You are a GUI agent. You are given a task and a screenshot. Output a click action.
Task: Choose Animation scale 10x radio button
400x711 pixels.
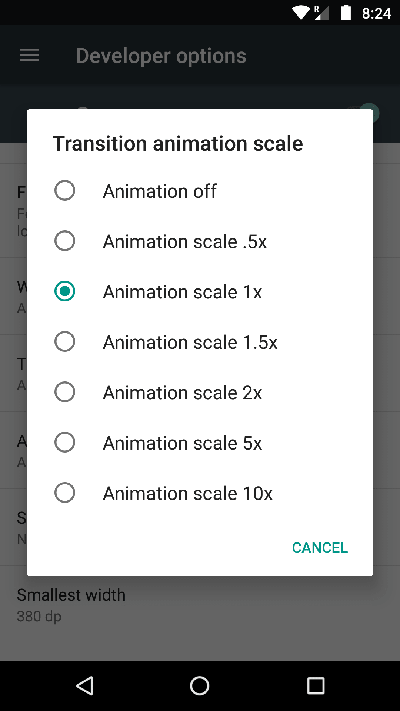[x=200, y=493]
